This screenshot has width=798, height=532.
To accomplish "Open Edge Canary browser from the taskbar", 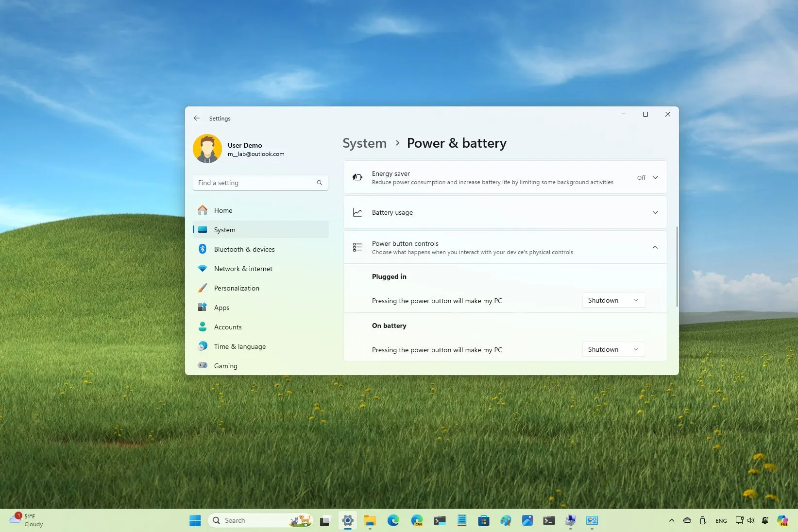I will pyautogui.click(x=417, y=520).
